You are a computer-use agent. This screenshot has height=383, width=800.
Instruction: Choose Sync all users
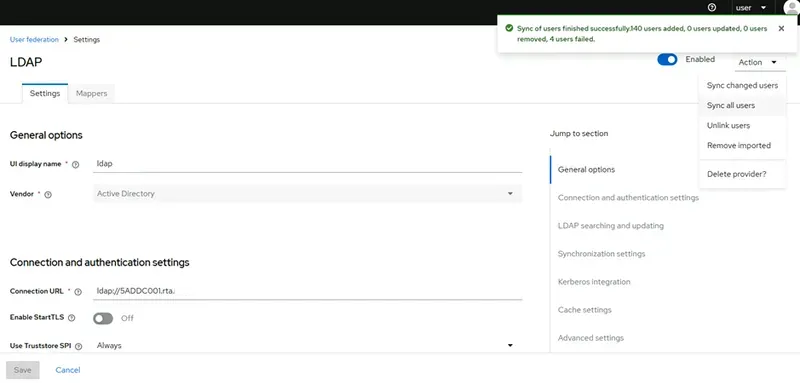(742, 106)
